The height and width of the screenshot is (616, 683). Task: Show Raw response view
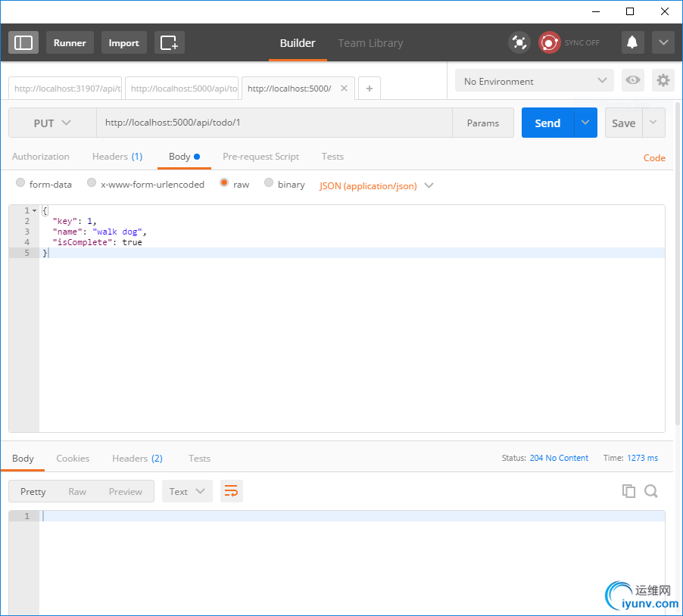click(77, 491)
